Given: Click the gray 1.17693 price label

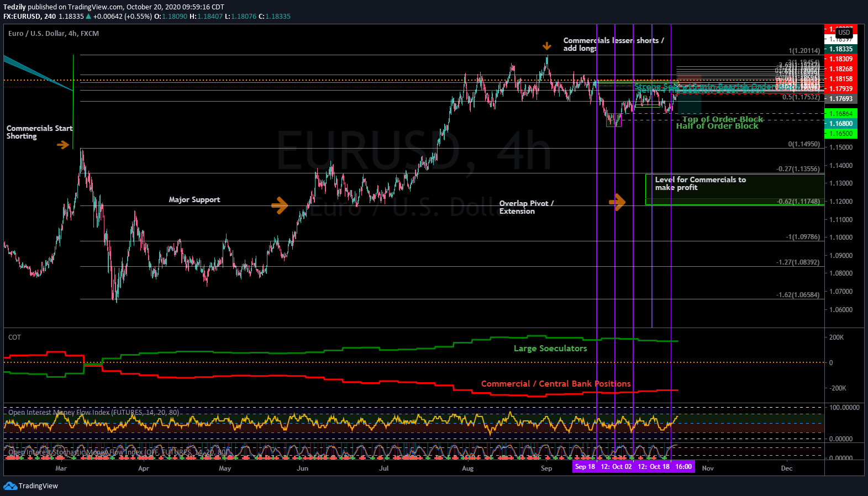Looking at the screenshot, I should tap(841, 99).
